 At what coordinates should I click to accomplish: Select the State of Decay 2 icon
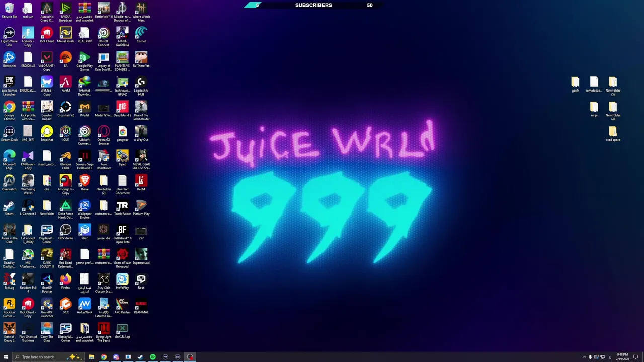click(9, 332)
